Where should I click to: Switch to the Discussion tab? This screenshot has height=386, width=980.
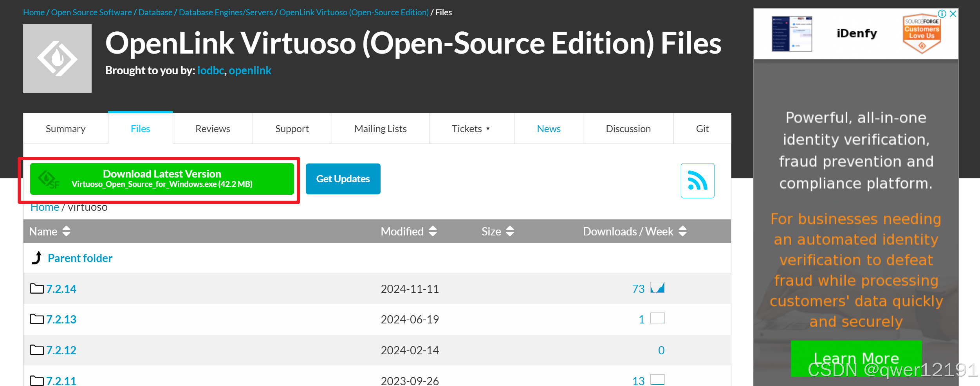pyautogui.click(x=628, y=129)
